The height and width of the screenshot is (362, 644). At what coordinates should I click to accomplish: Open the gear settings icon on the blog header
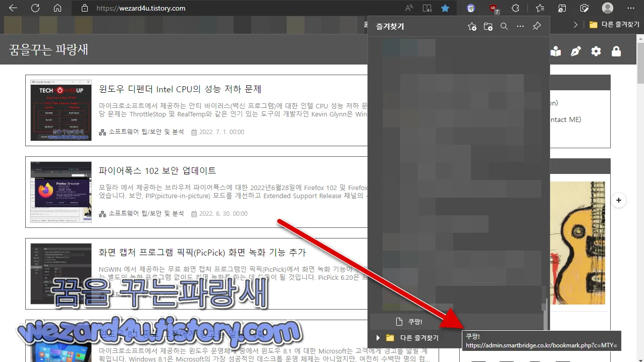(x=596, y=51)
